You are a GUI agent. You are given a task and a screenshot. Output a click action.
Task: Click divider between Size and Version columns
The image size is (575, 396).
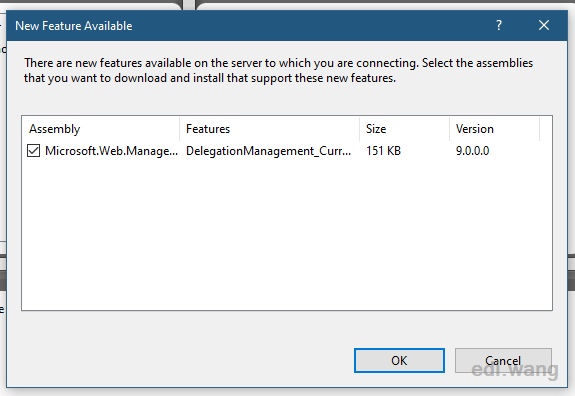pos(449,129)
